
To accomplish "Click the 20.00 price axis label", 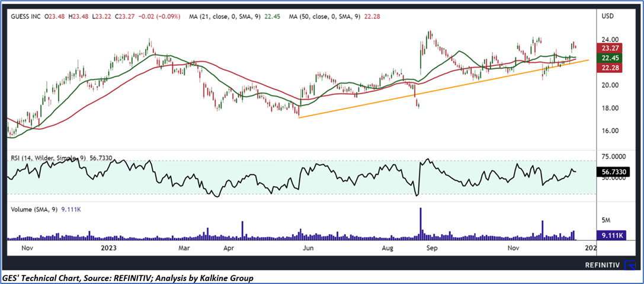I will [610, 85].
